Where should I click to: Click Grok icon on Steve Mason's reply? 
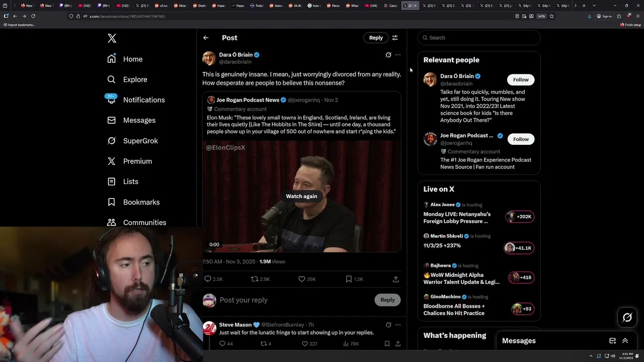coord(388,325)
